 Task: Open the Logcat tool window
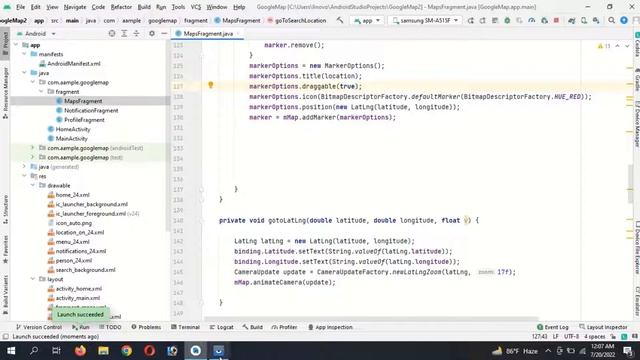click(221, 327)
